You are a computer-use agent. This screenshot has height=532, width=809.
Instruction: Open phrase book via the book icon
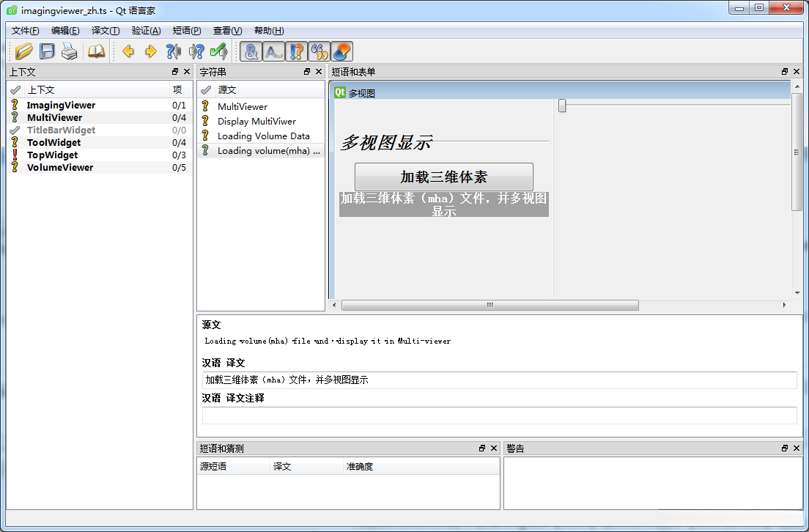[x=97, y=51]
